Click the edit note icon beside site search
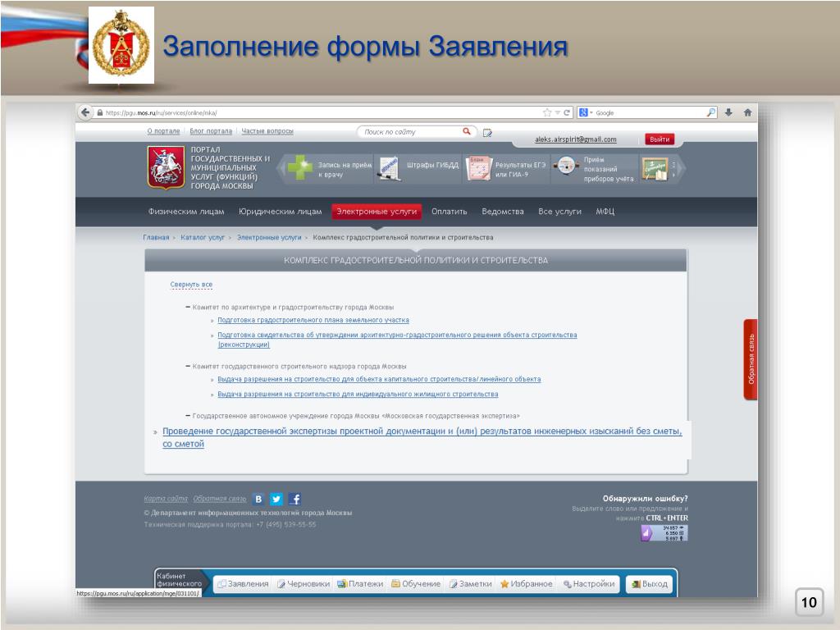 click(487, 132)
